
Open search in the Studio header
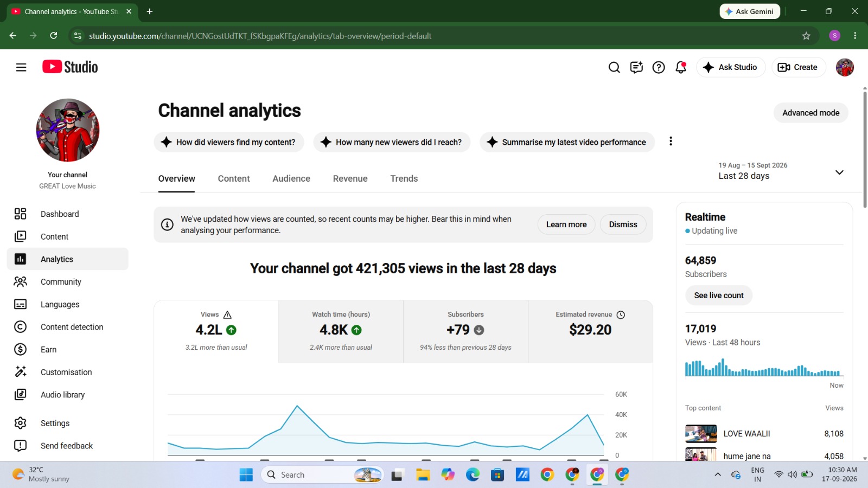coord(614,67)
